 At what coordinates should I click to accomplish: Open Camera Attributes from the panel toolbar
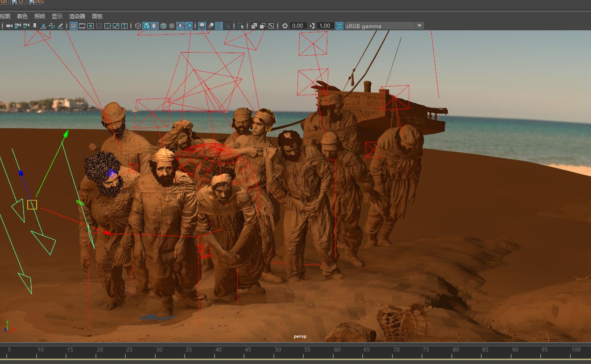[26, 26]
